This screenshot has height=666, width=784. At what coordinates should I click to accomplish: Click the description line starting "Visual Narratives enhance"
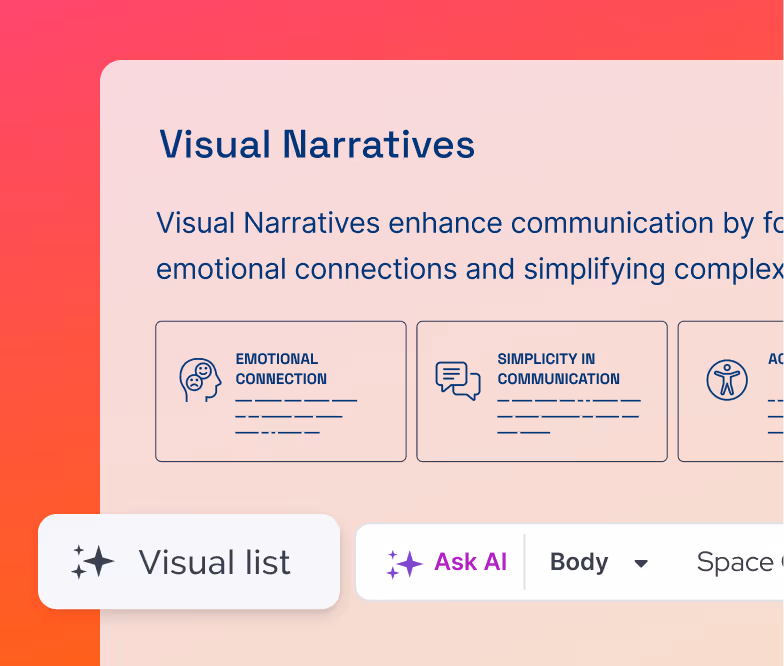(468, 223)
